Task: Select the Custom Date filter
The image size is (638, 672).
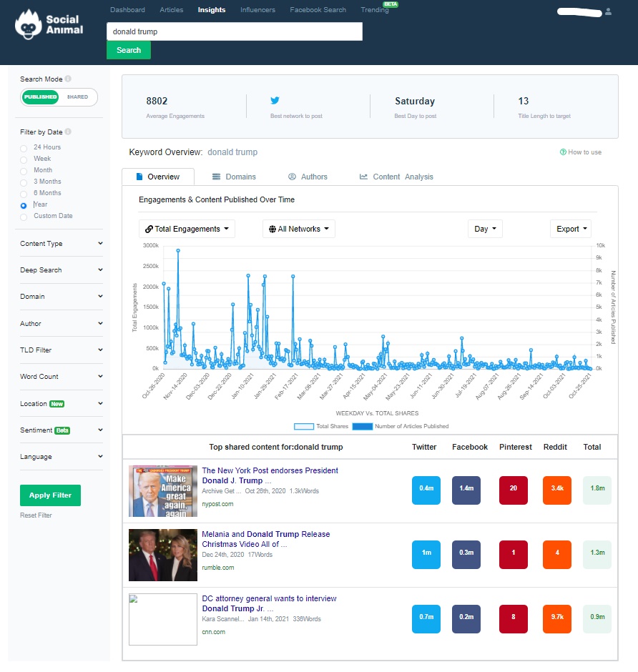Action: click(24, 217)
